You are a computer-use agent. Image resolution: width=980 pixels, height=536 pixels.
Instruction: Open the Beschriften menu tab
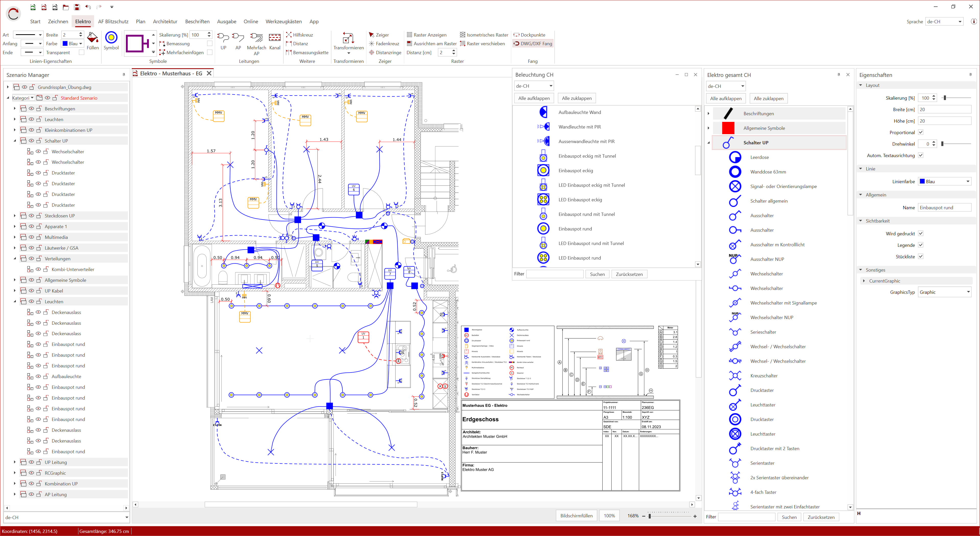point(197,21)
